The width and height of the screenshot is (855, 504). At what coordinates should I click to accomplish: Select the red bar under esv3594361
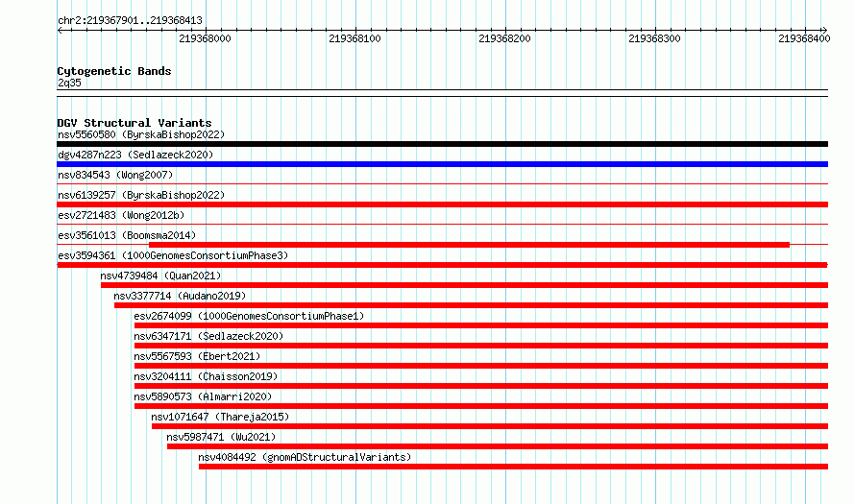tap(442, 265)
